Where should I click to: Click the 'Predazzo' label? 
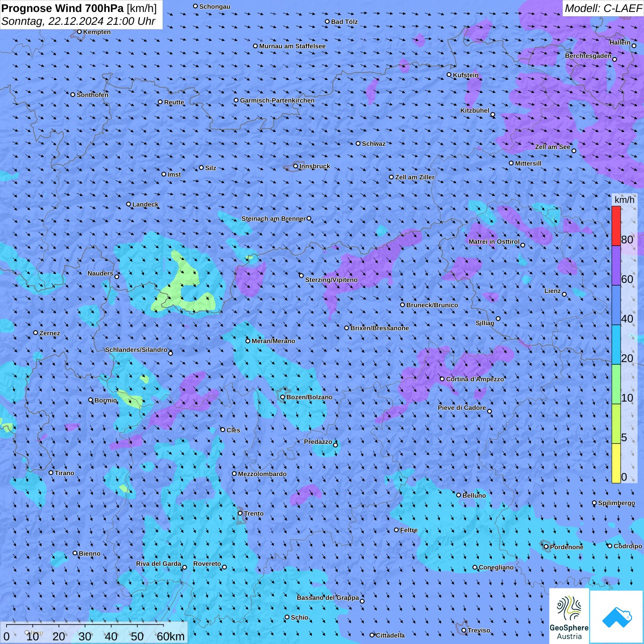pyautogui.click(x=318, y=442)
